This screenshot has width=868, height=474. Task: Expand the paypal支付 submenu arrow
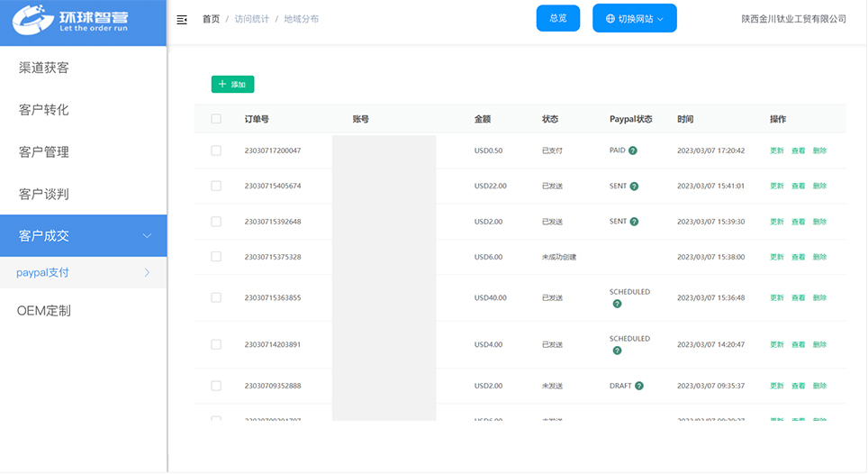click(147, 272)
